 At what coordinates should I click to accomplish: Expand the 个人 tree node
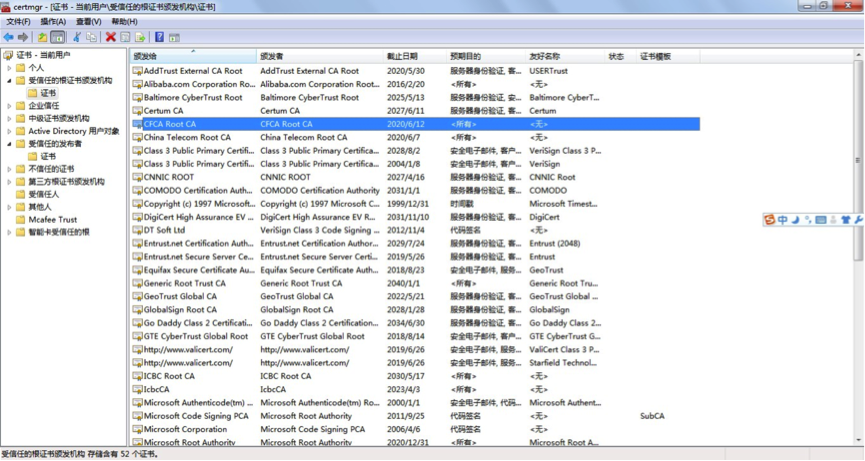click(9, 68)
